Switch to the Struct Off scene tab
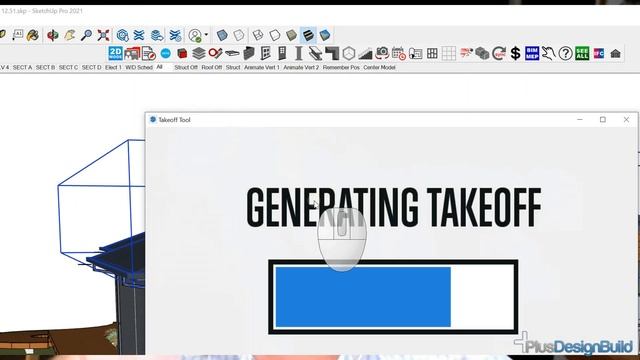Viewport: 640px width, 360px height. (186, 67)
